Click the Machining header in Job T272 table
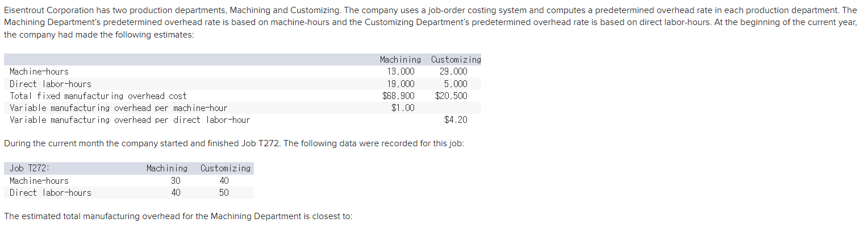This screenshot has width=868, height=243. pos(167,168)
